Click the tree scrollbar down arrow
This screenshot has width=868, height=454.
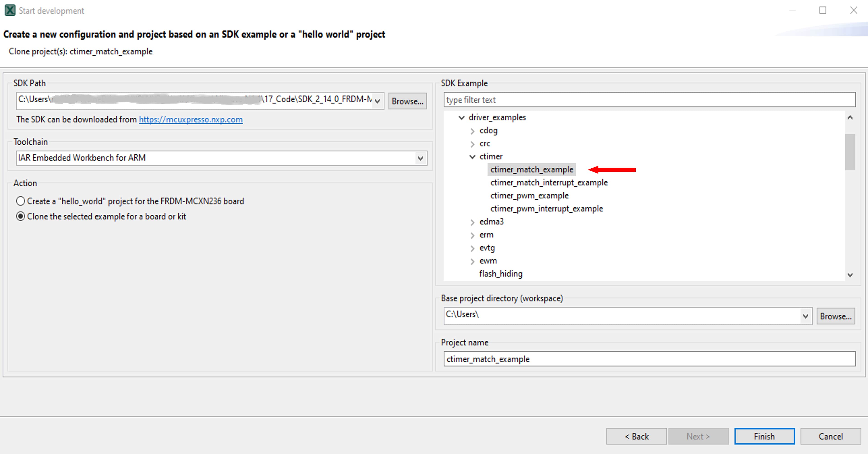850,275
